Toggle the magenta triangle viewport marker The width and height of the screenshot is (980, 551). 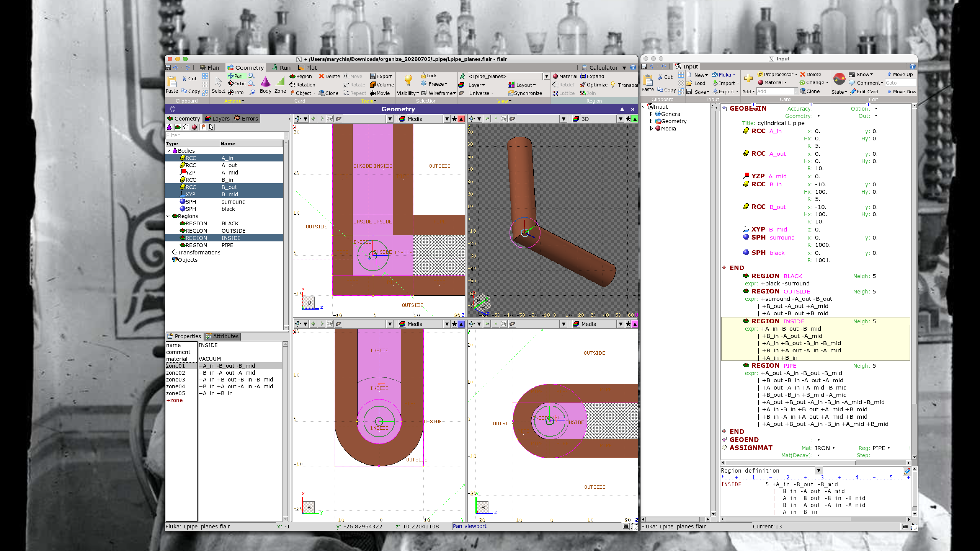[x=635, y=324]
